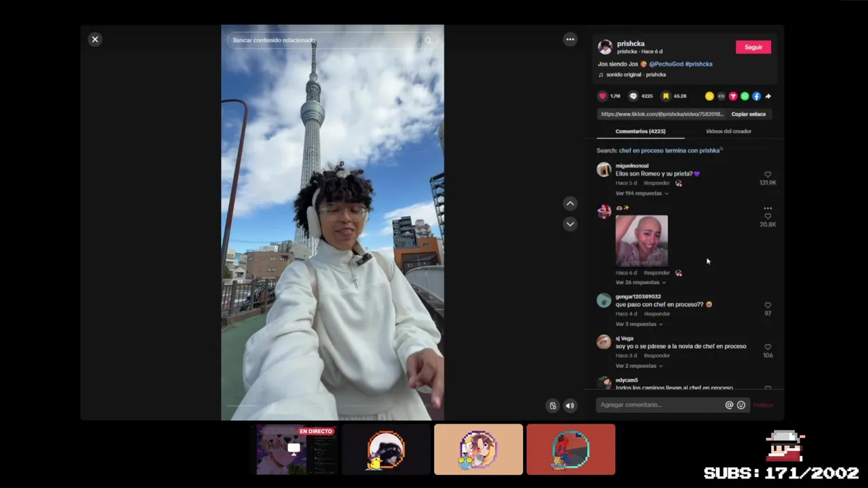Screen dimensions: 868x488
Task: Select the video URL text field
Action: point(662,114)
